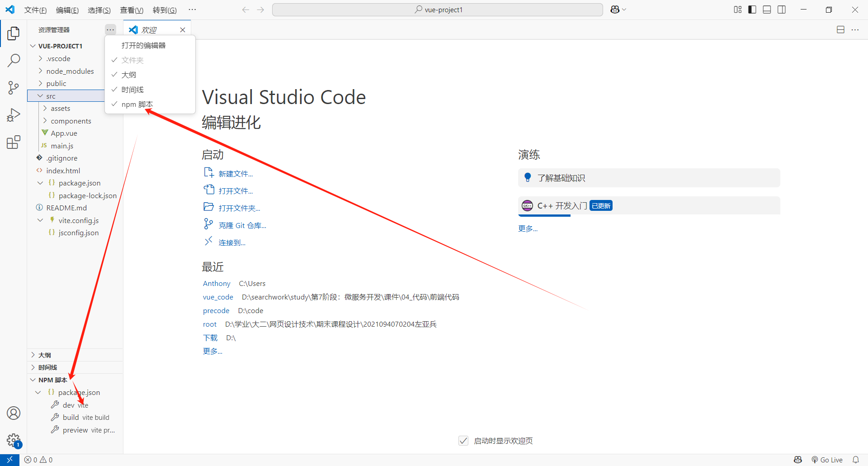This screenshot has width=868, height=466.
Task: Collapse the src folder
Action: [40, 96]
